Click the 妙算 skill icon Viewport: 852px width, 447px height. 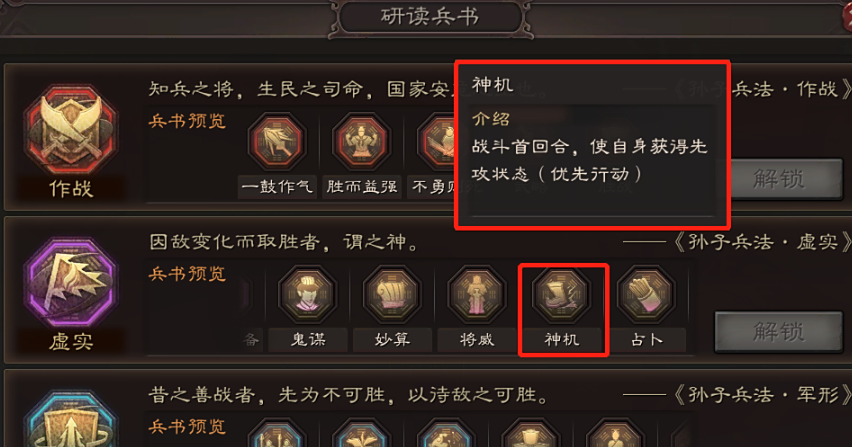pos(392,294)
